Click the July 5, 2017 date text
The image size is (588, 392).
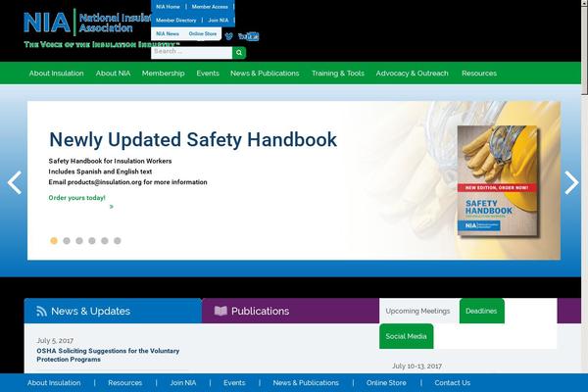pos(55,340)
